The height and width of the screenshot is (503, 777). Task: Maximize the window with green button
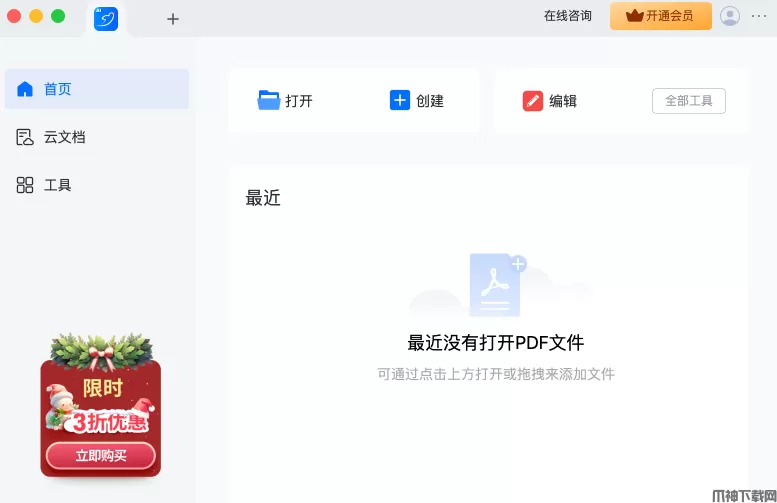pyautogui.click(x=58, y=16)
